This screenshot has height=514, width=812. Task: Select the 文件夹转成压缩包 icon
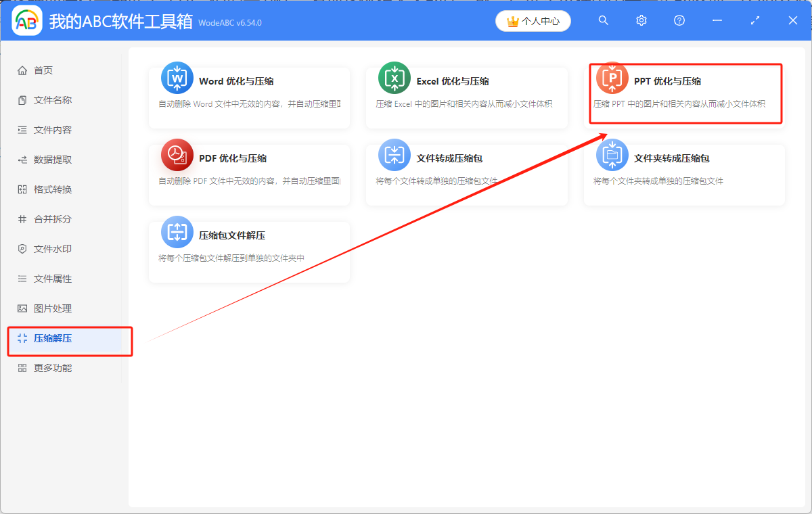point(612,158)
